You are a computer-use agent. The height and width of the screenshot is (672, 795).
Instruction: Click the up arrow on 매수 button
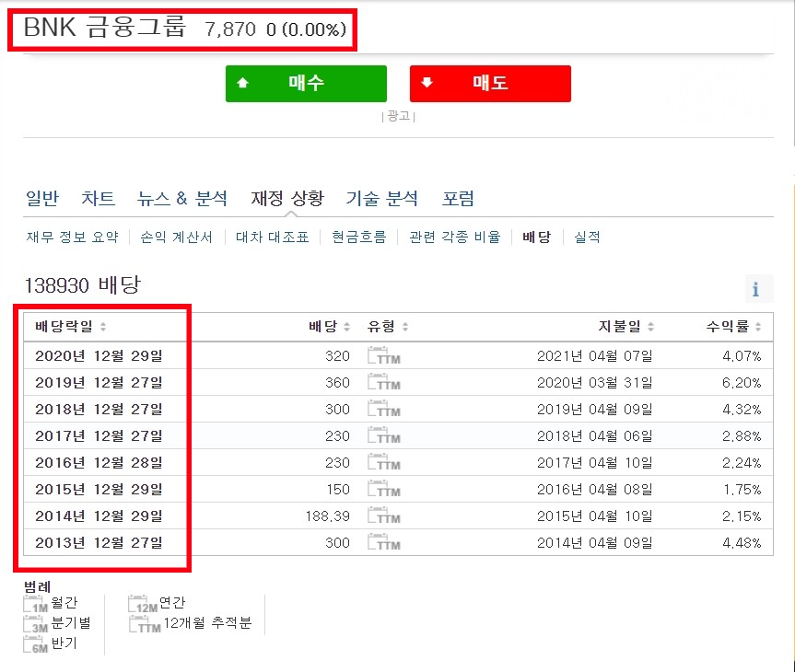[243, 83]
